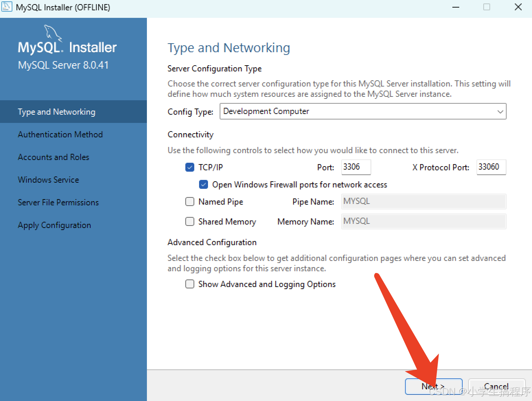
Task: Toggle Open Windows Firewall ports checkbox
Action: coord(204,184)
